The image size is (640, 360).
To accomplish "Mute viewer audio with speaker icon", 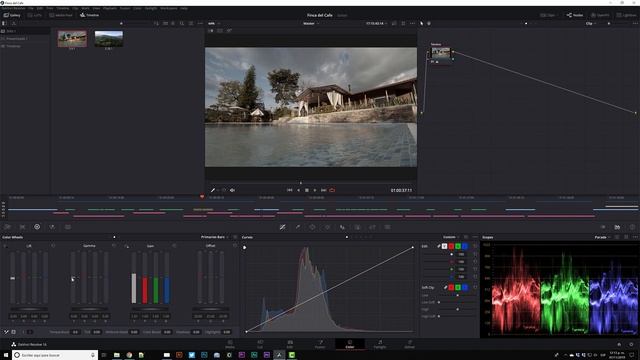I will (232, 190).
